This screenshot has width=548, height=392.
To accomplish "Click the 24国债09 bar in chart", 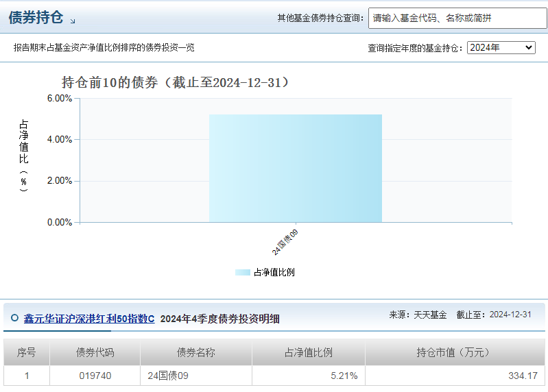I will pyautogui.click(x=296, y=169).
